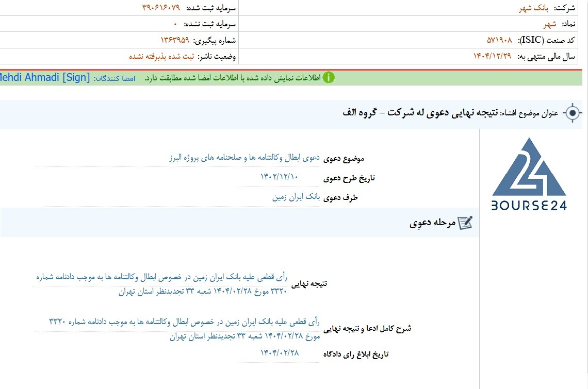Viewport: 588px width, 389px height.
Task: Click the label کد صنعت (ISIC)
Action: pos(546,40)
